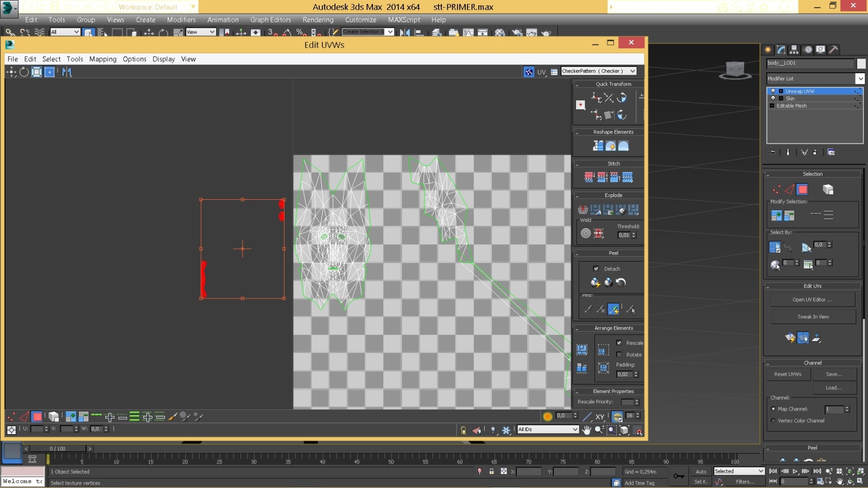868x488 pixels.
Task: Click the Mirror tool in Edit UVWs toolbar
Action: coord(67,72)
